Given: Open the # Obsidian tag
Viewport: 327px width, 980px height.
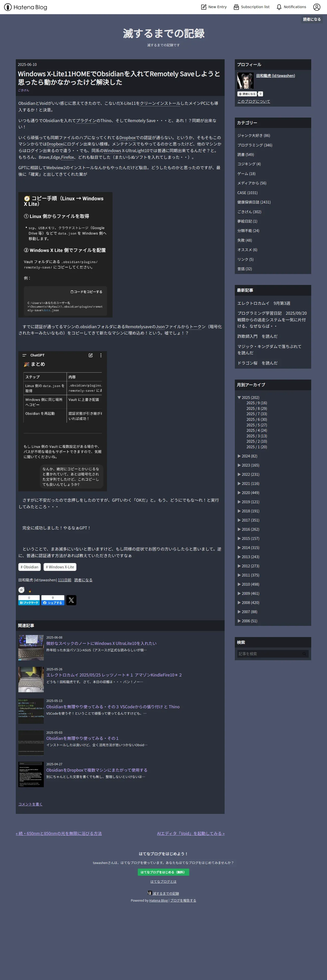Looking at the screenshot, I should [x=29, y=567].
